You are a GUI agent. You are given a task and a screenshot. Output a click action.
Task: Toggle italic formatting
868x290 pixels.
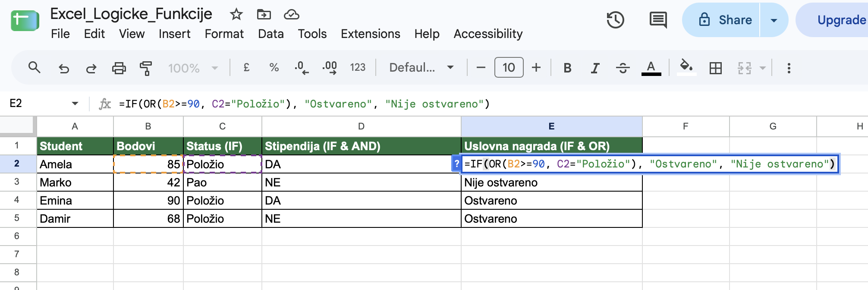click(x=595, y=68)
